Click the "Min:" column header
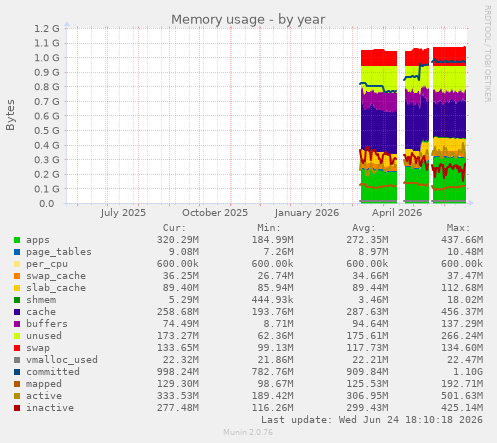Viewport: 497px width, 443px height. tap(269, 228)
